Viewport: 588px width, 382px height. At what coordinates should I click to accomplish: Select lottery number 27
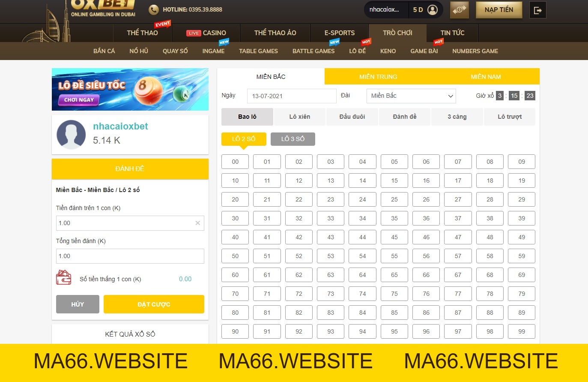click(458, 199)
